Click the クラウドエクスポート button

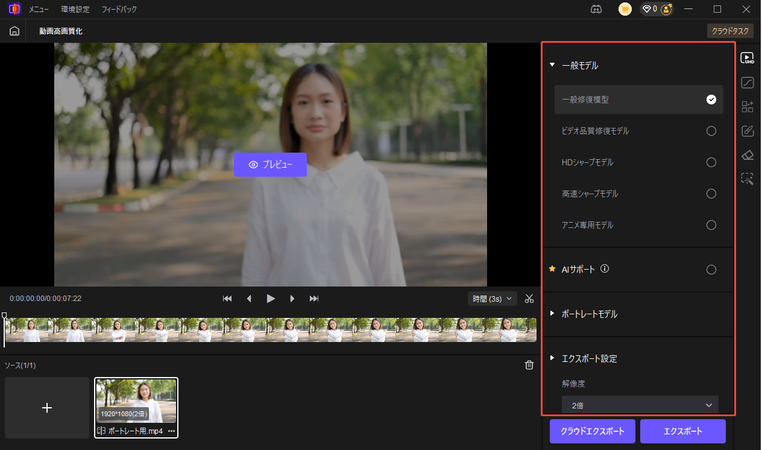(x=592, y=431)
